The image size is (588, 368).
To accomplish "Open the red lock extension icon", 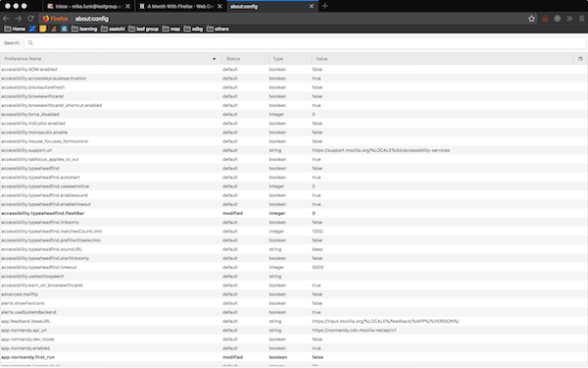I will 545,19.
